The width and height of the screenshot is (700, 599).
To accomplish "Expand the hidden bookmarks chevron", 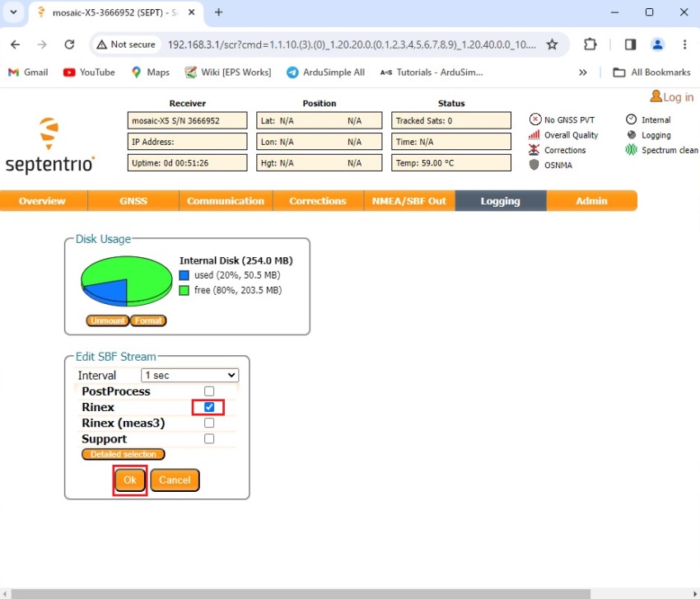I will coord(583,73).
